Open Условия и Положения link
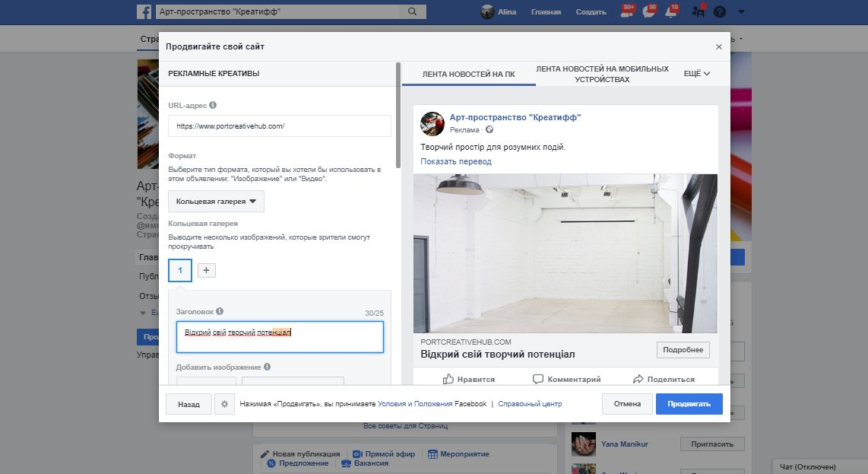Viewport: 868px width, 474px height. (x=415, y=403)
